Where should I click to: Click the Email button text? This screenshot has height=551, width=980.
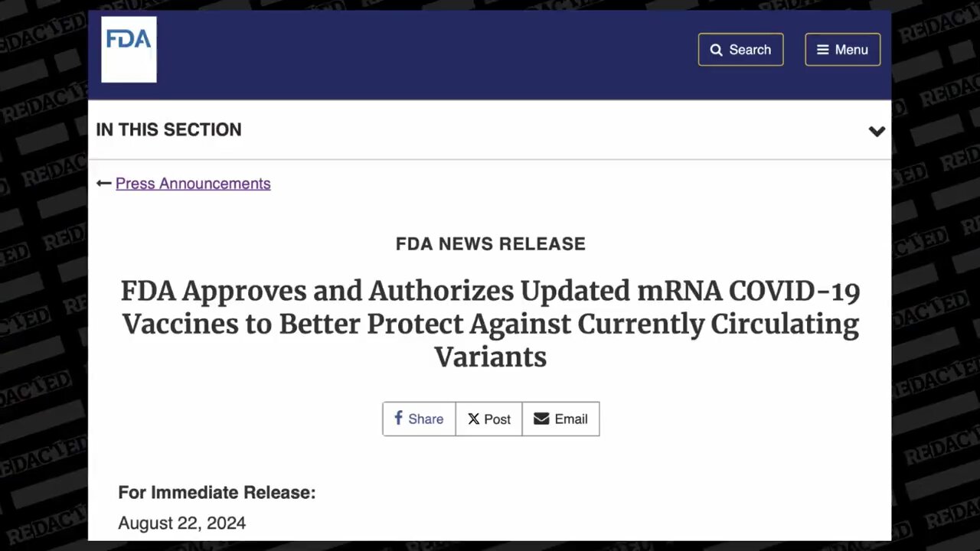[571, 419]
